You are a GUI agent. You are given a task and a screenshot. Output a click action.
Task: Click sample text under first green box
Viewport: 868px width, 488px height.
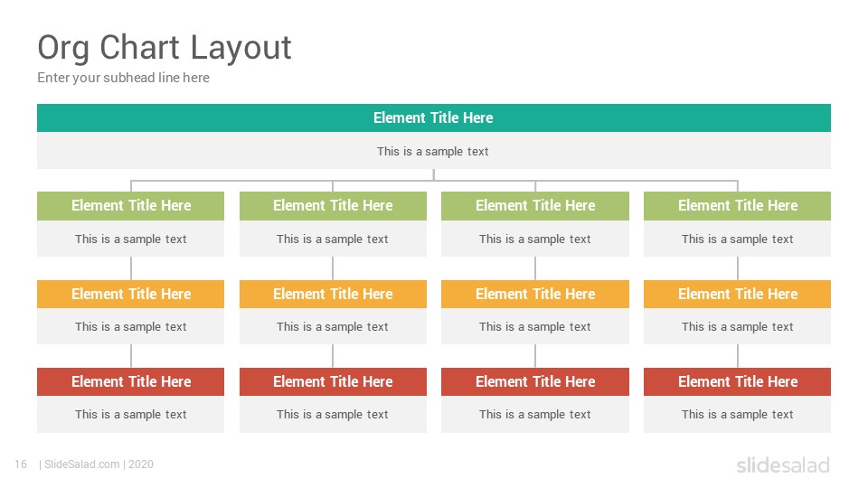tap(130, 239)
